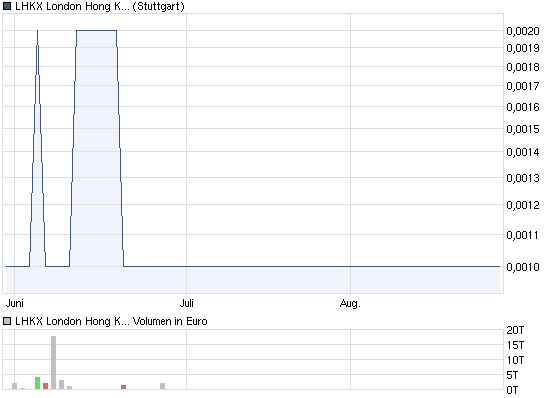Click the 10T volume axis label
The height and width of the screenshot is (398, 545).
[x=515, y=360]
